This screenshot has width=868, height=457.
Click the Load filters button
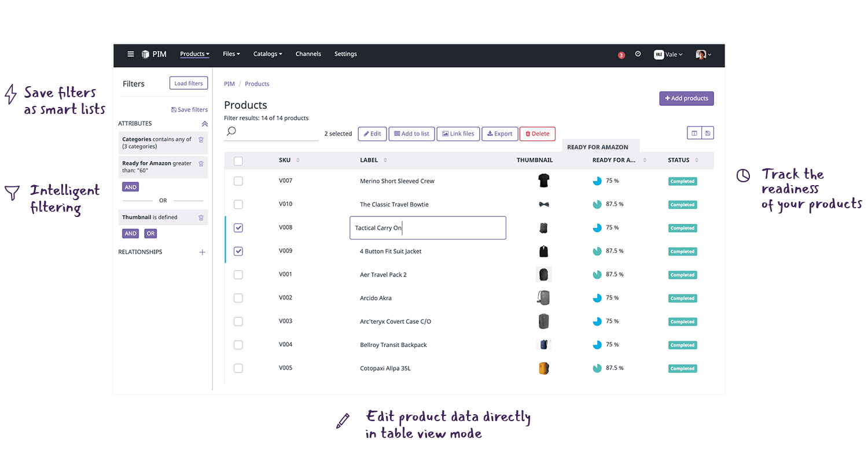click(x=189, y=83)
